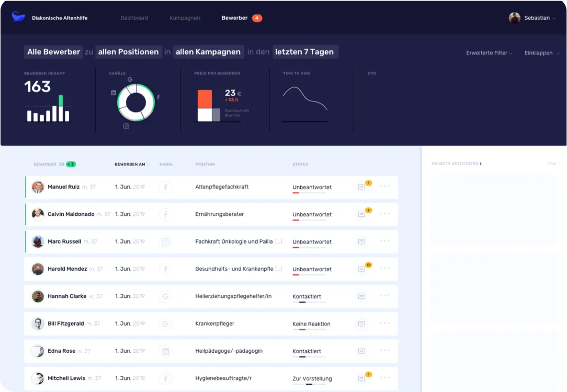
Task: Open the chat icon for Bill Fitzgerald
Action: (361, 324)
